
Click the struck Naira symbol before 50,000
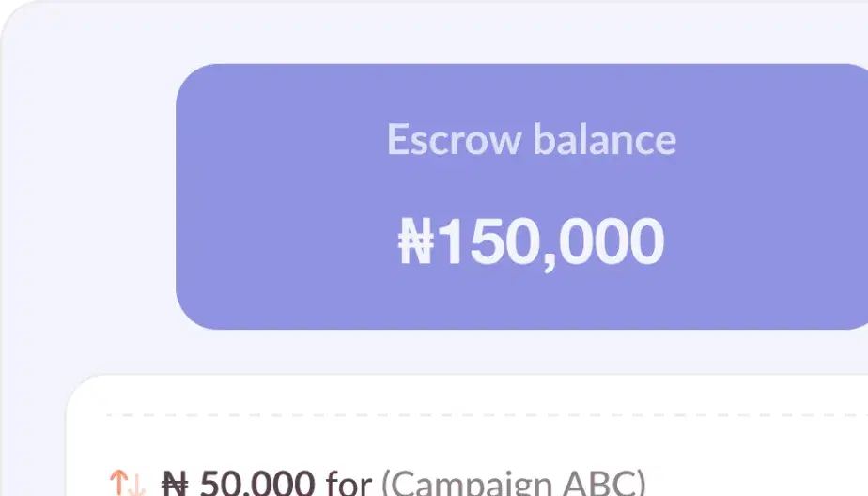[176, 484]
